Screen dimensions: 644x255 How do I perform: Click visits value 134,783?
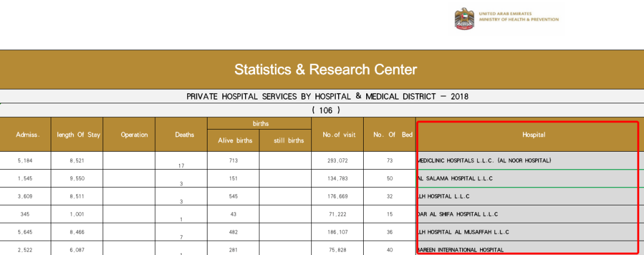pos(337,179)
